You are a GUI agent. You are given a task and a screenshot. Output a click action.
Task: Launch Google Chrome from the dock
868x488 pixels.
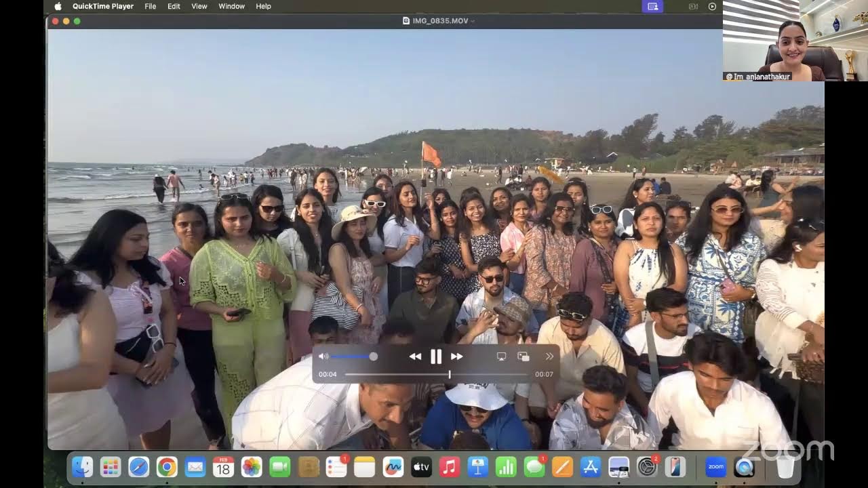(x=167, y=466)
